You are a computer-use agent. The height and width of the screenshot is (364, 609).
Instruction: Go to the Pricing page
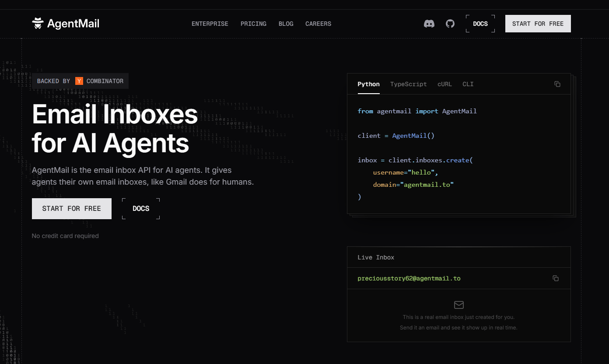click(253, 24)
